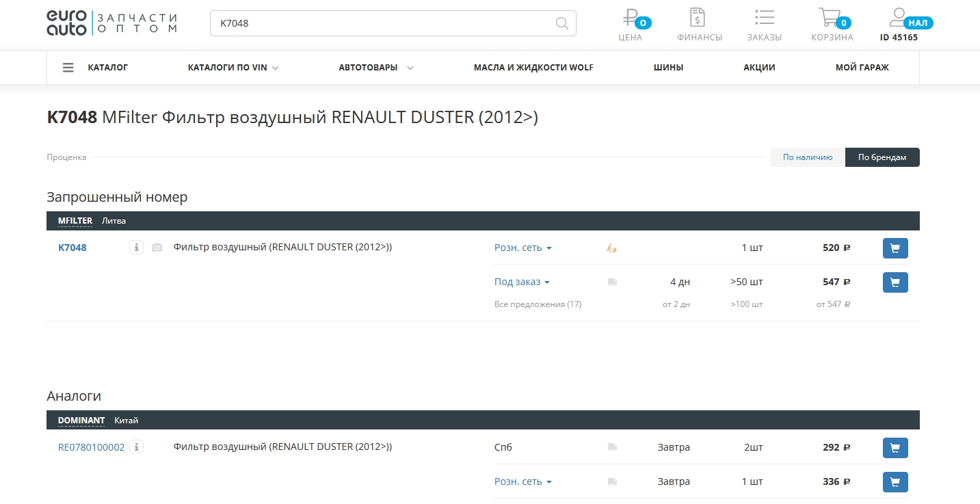The image size is (980, 504).
Task: Click the ID 45165 label
Action: click(899, 38)
